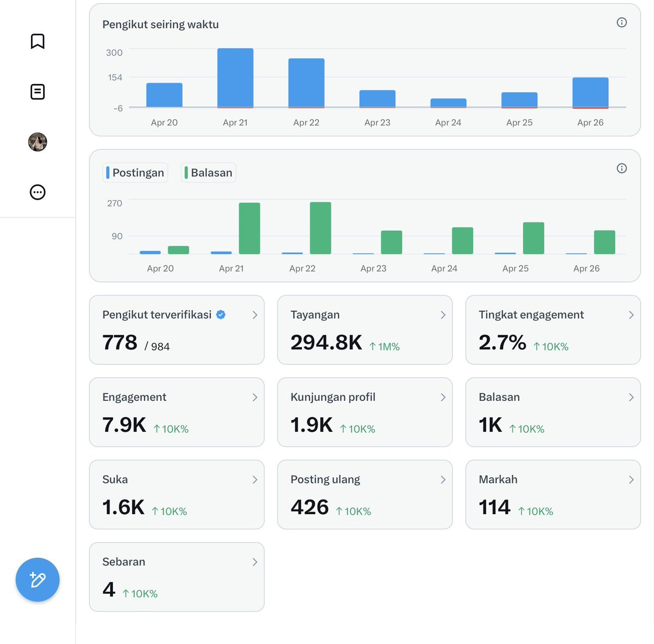Expand the Balasan 1K card chevron
Image resolution: width=654 pixels, height=644 pixels.
point(631,397)
